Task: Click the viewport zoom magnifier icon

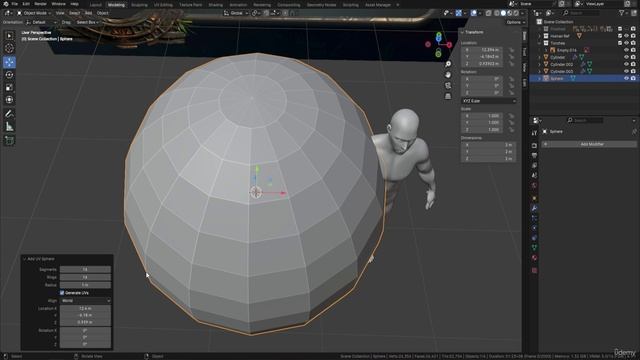Action: tap(448, 64)
